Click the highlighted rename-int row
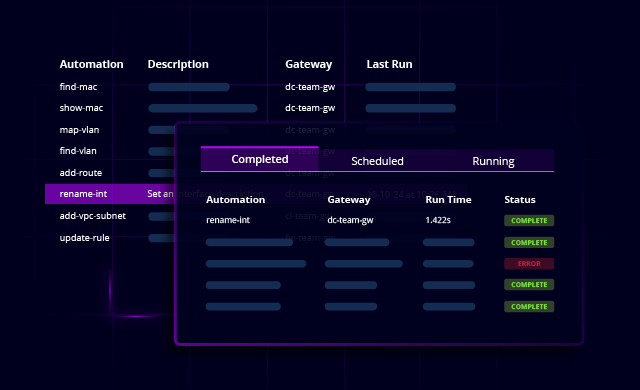640x390 pixels. [x=109, y=194]
